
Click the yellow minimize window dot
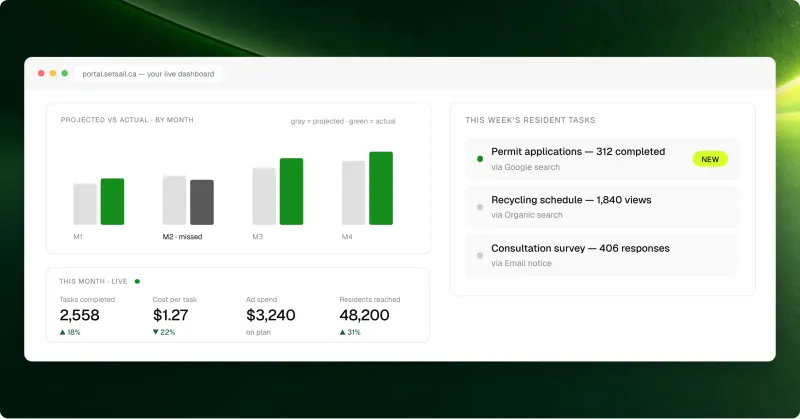[53, 73]
